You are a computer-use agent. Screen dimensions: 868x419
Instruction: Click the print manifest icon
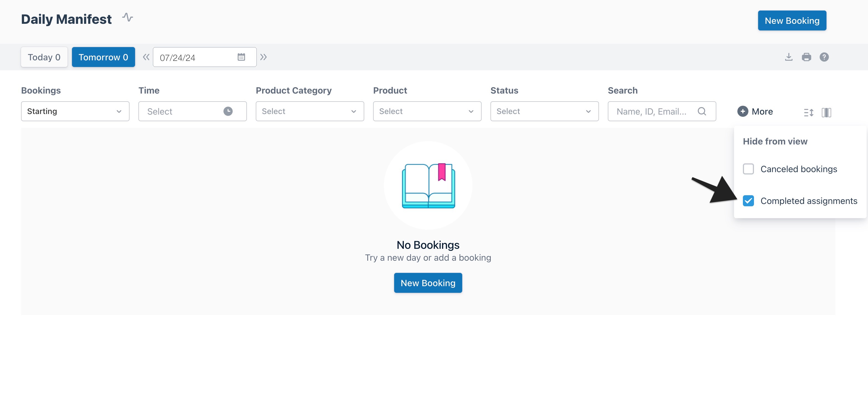(x=806, y=57)
